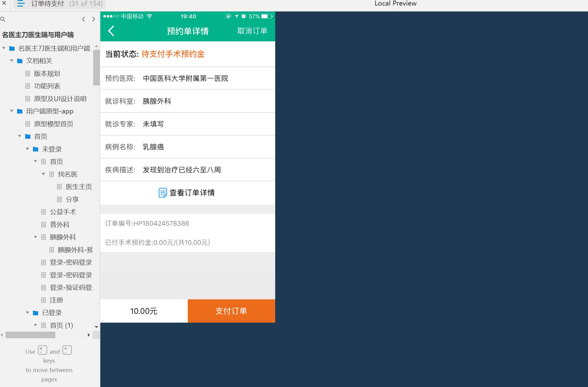Click page icon beside 功能列表
Screen dimensions: 588x387
(x=28, y=86)
